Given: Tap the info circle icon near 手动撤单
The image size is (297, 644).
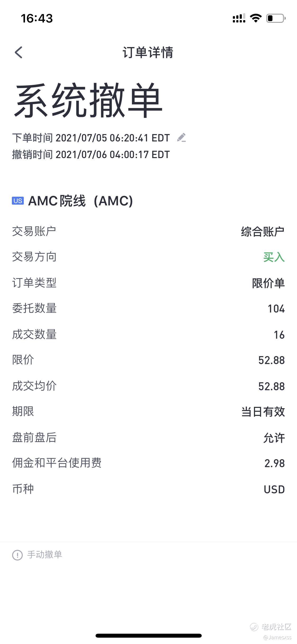Looking at the screenshot, I should [17, 555].
